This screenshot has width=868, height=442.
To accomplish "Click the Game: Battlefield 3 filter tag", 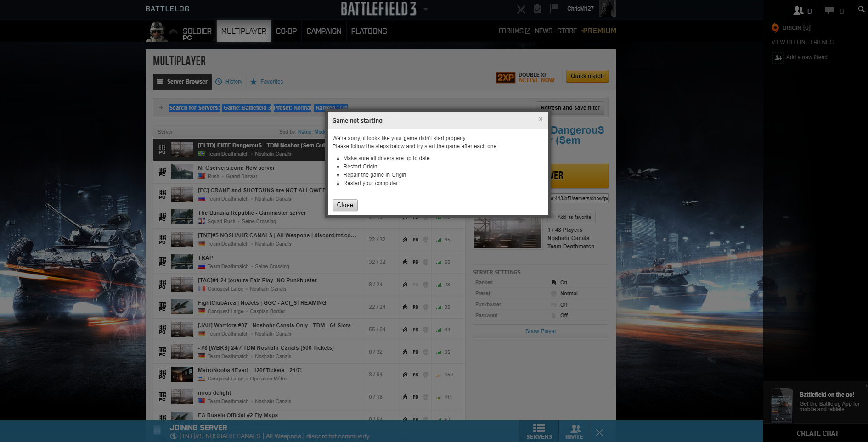I will pos(247,108).
